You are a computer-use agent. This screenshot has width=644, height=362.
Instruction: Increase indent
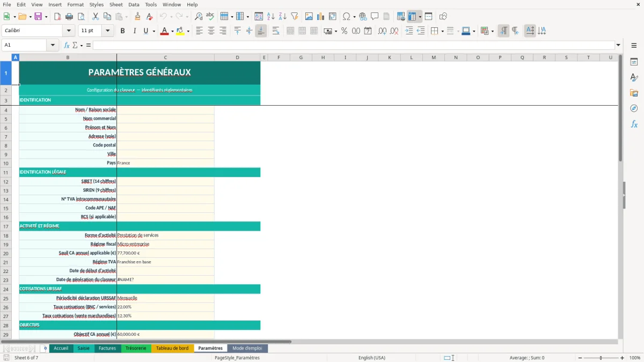coord(409,31)
